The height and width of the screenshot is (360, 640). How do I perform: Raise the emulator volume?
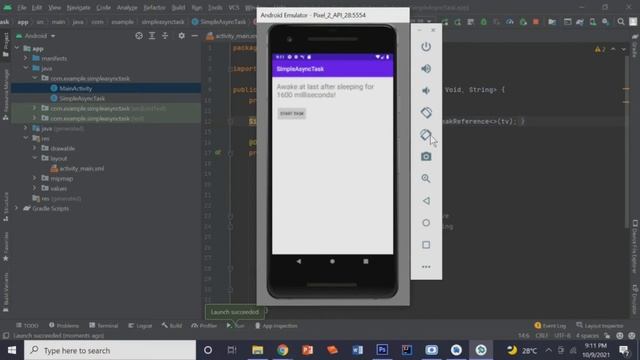(426, 69)
